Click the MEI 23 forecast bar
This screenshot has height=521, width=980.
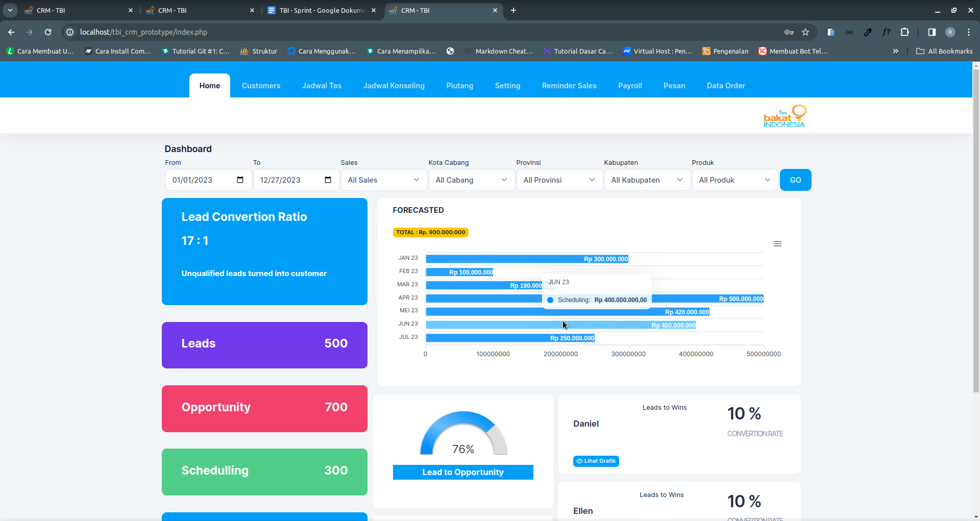568,312
